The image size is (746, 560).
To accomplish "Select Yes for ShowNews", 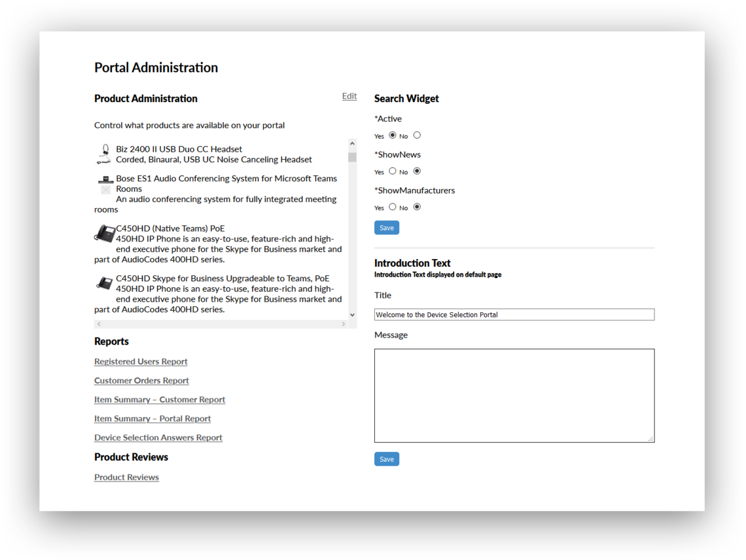I will (x=393, y=171).
